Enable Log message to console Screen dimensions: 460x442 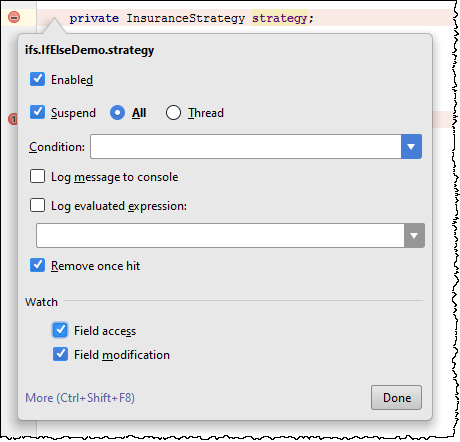(x=37, y=176)
